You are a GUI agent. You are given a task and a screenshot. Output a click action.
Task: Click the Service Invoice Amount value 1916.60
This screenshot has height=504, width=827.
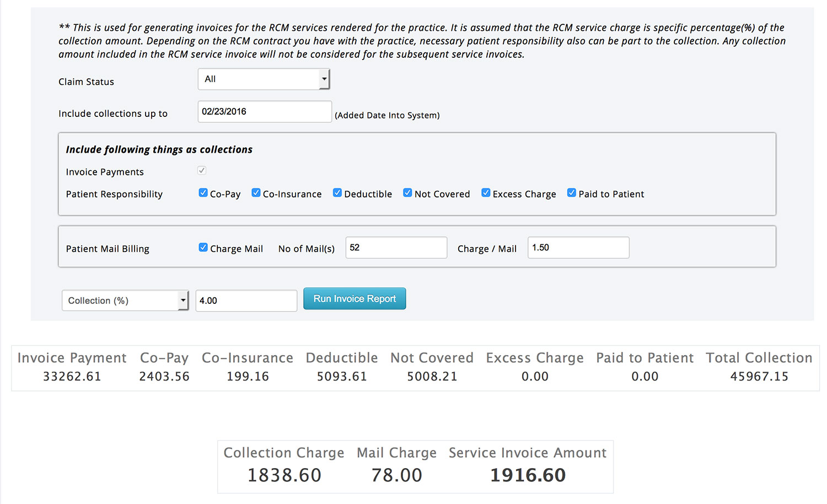[528, 475]
